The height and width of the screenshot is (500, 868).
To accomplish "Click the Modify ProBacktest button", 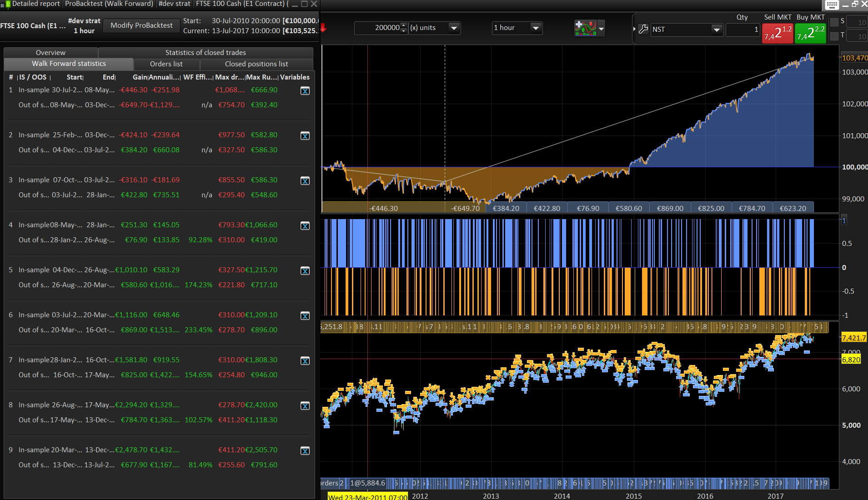I will [x=141, y=25].
